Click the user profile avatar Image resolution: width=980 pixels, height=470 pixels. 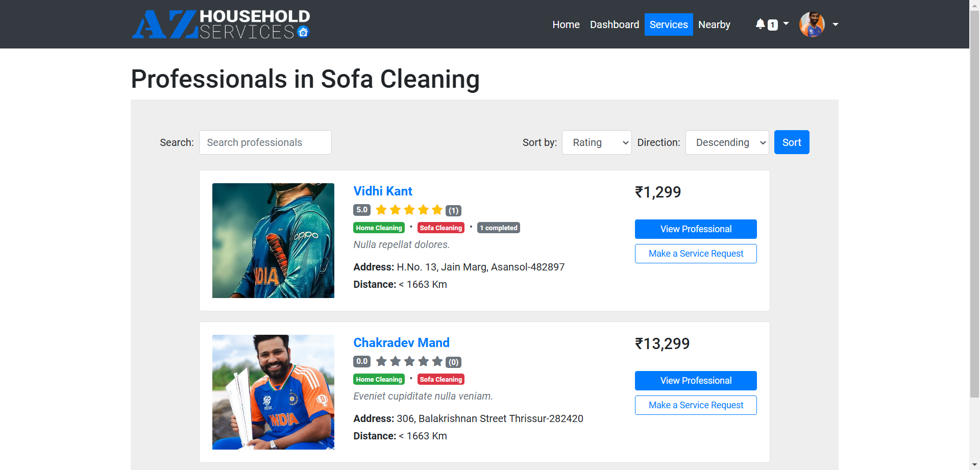[x=812, y=24]
